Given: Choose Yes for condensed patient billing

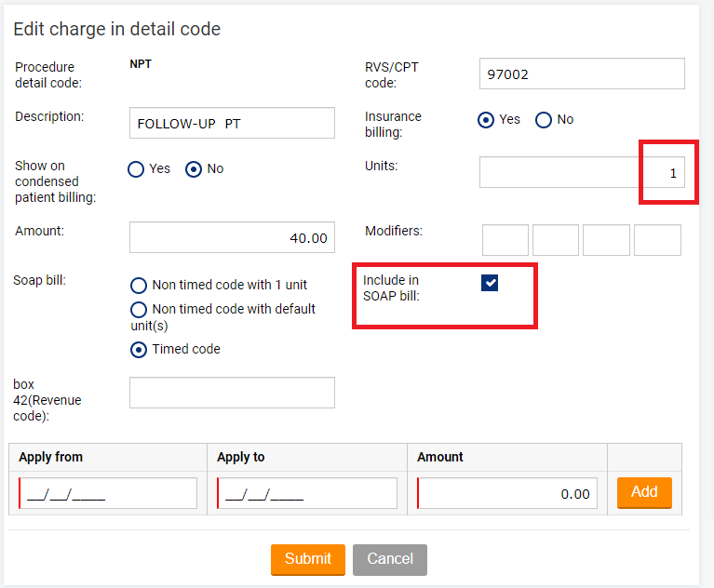Looking at the screenshot, I should 136,169.
